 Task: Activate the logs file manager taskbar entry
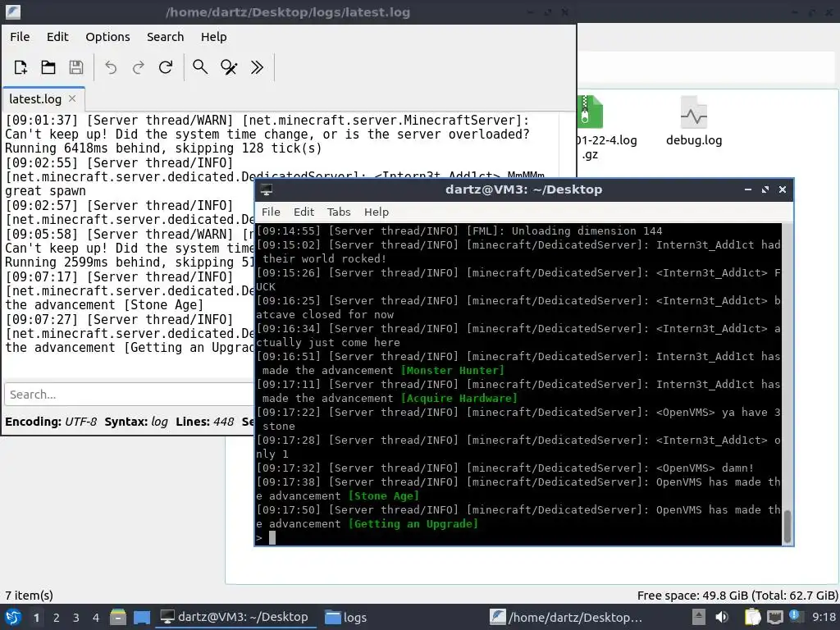coord(346,617)
